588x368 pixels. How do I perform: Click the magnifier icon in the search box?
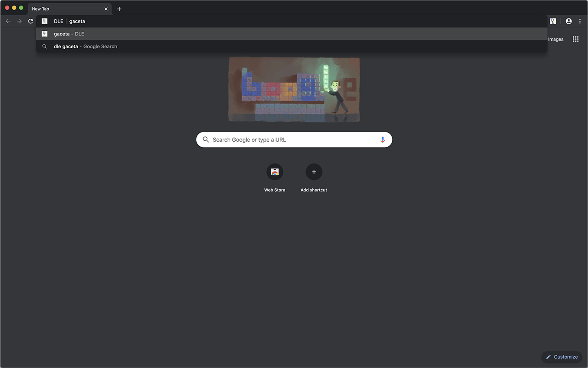tap(206, 139)
